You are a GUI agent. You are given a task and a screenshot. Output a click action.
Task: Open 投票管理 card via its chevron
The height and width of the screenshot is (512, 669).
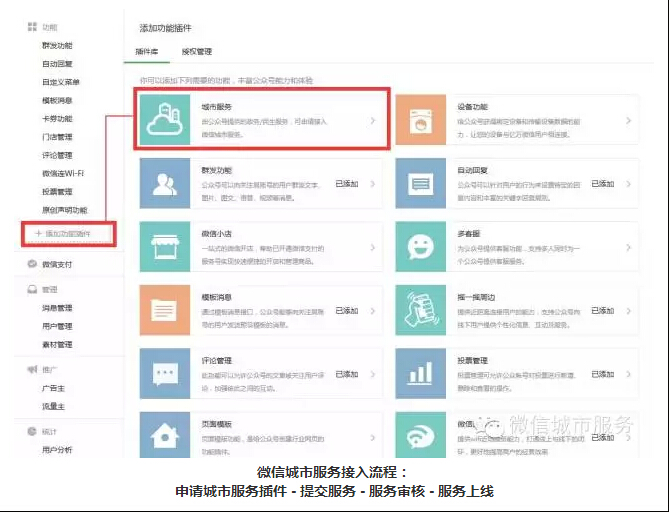click(628, 374)
